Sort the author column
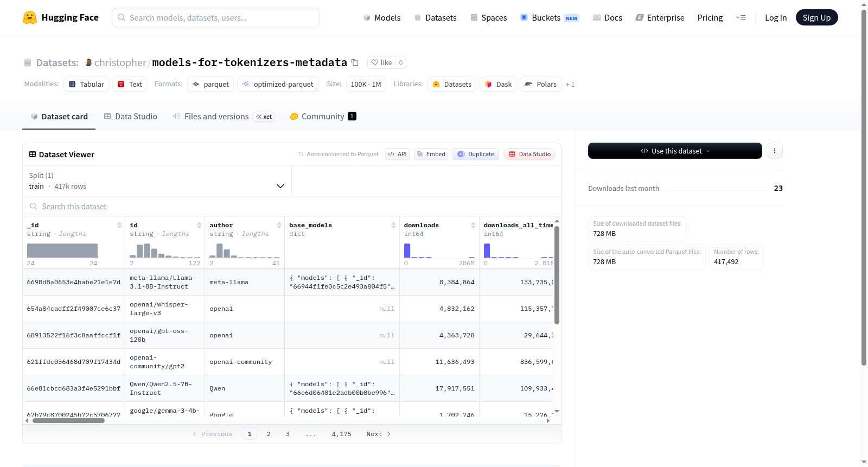The height and width of the screenshot is (467, 868). tap(279, 225)
